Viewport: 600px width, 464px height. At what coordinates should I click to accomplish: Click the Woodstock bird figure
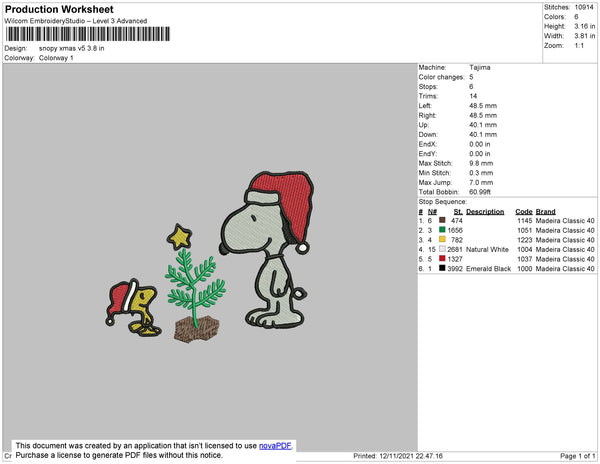[x=133, y=308]
